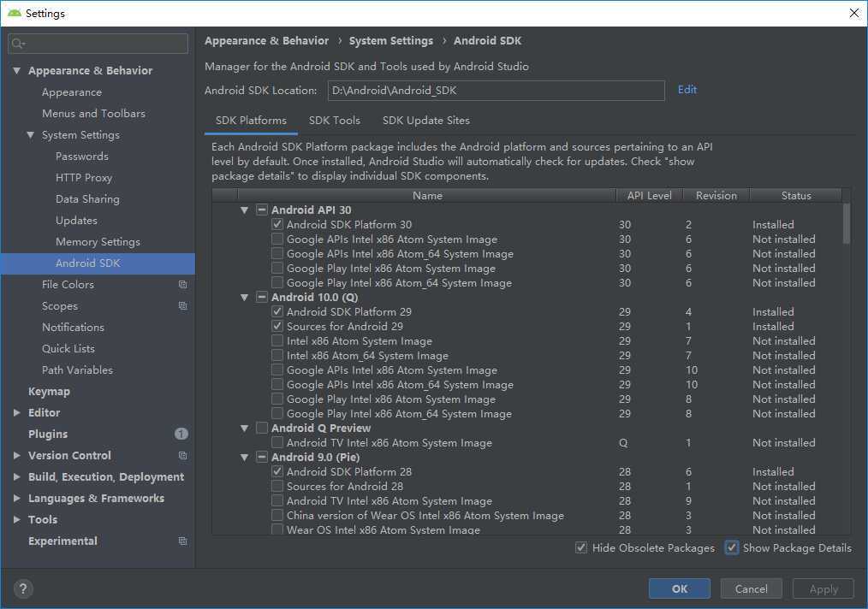Open the Passwords settings page
The width and height of the screenshot is (868, 609).
82,156
